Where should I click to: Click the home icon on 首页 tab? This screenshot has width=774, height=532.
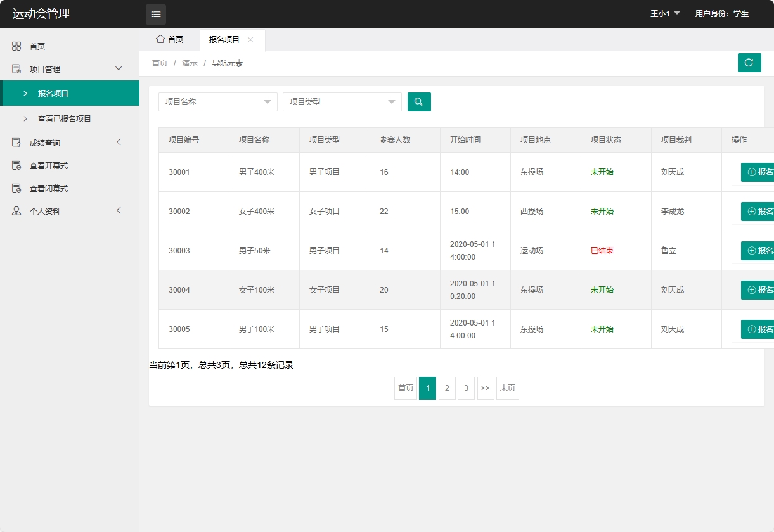pyautogui.click(x=159, y=39)
